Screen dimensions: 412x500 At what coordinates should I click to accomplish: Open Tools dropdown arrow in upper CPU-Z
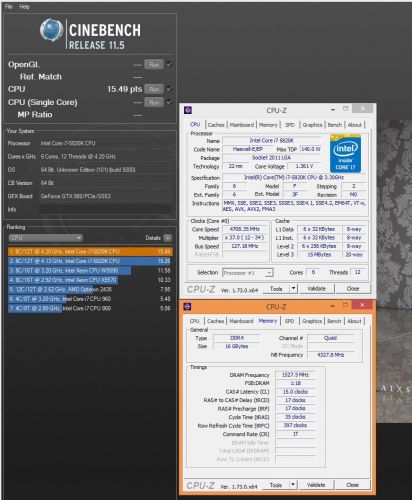point(293,289)
